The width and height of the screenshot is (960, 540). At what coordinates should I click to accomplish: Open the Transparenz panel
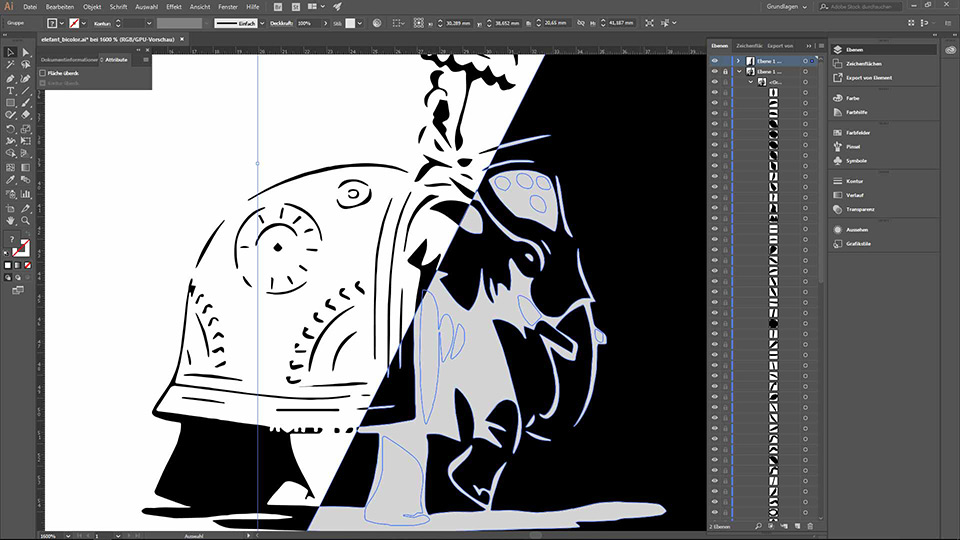(860, 209)
